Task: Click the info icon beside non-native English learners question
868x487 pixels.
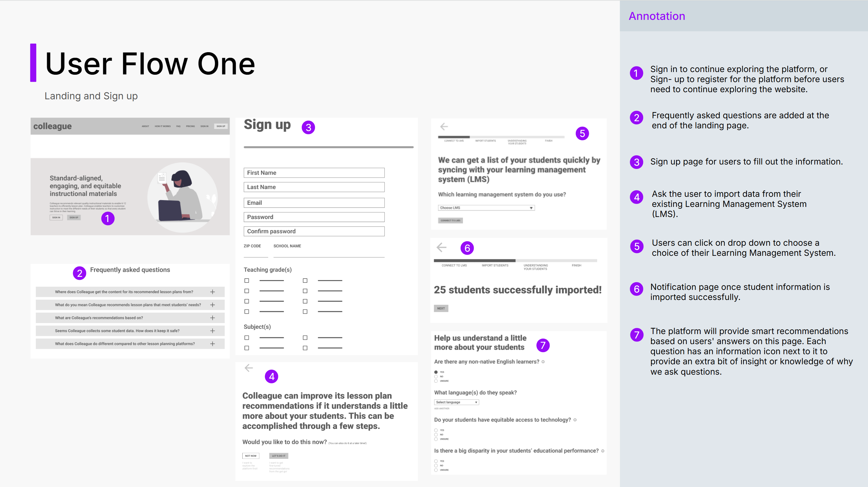Action: 543,362
